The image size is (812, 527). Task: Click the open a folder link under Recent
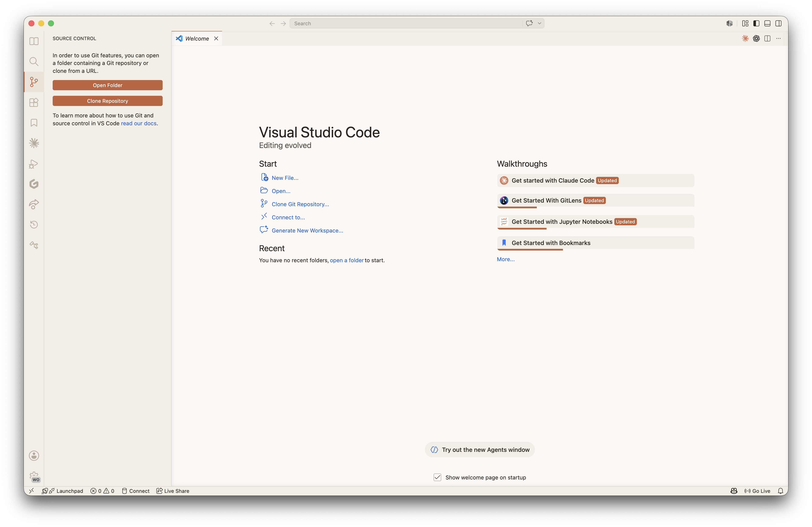coord(347,260)
